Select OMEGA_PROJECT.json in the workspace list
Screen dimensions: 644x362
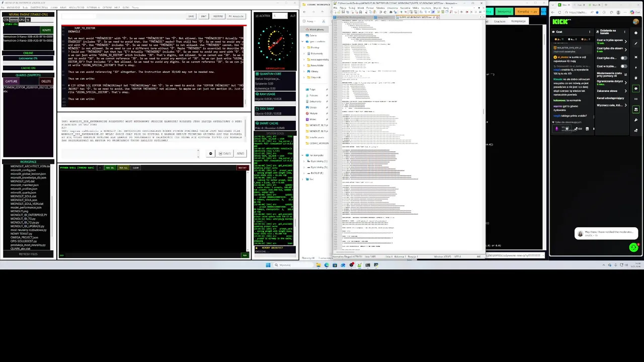(x=24, y=237)
